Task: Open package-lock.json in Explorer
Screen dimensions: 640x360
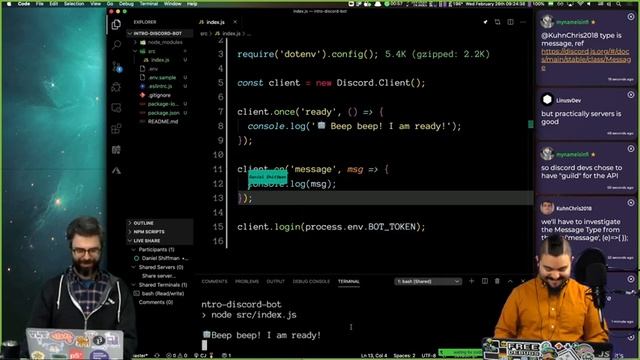Action: [x=162, y=104]
